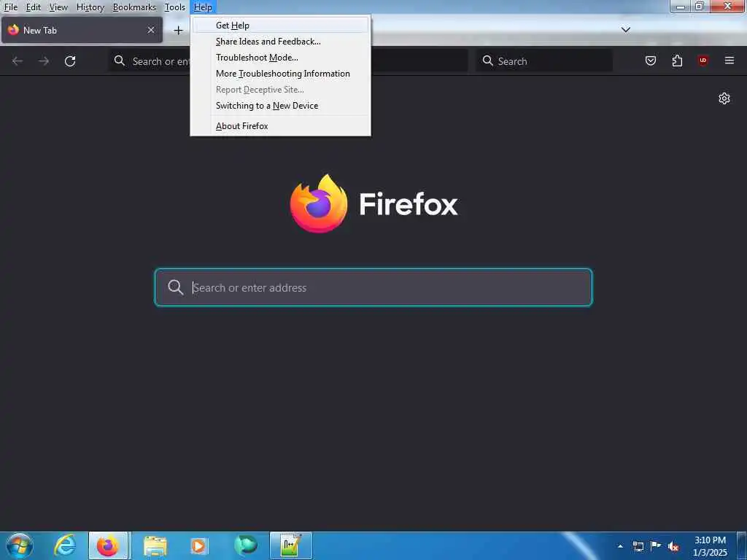The image size is (747, 560).
Task: Switch to the New Tab tab
Action: tap(82, 30)
